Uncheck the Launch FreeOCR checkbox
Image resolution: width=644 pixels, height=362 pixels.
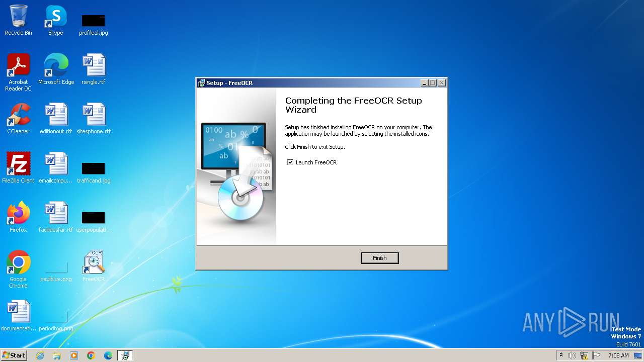click(x=290, y=162)
